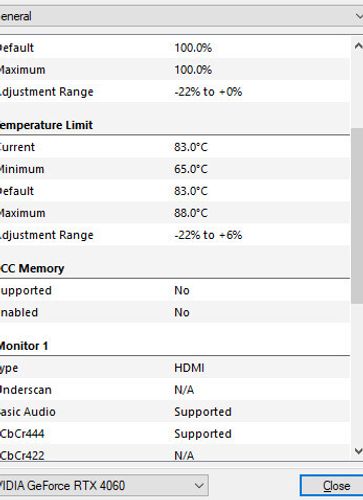Select the ECC Supported No row
This screenshot has height=500, width=363.
pos(175,290)
